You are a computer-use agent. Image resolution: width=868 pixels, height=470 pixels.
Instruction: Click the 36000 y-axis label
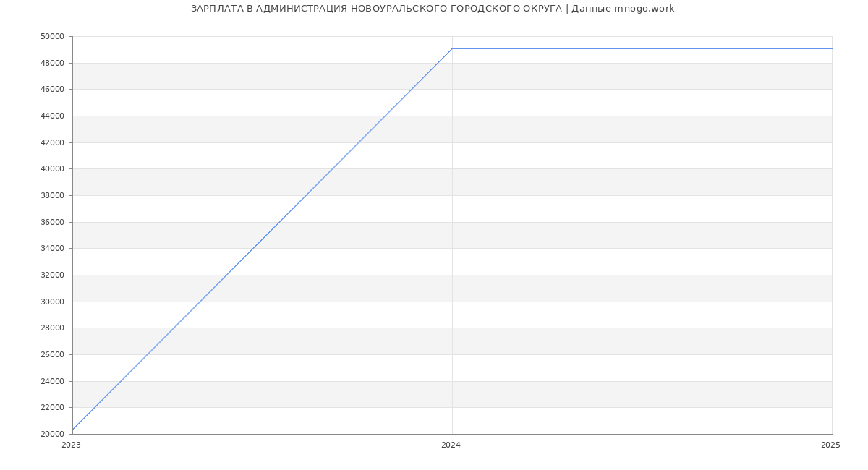(x=52, y=222)
